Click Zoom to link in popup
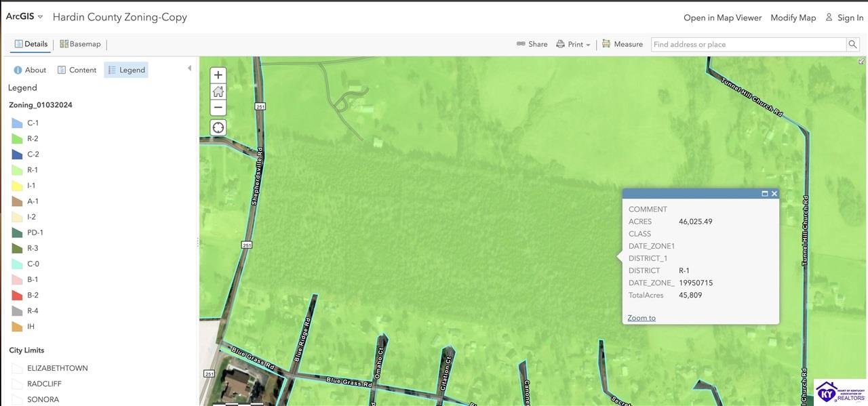 642,318
